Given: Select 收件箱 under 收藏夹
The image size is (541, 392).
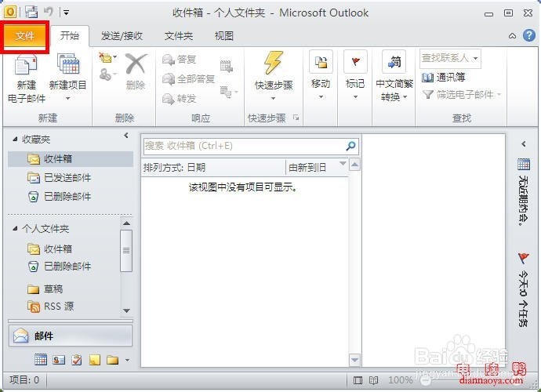Looking at the screenshot, I should pos(71,158).
